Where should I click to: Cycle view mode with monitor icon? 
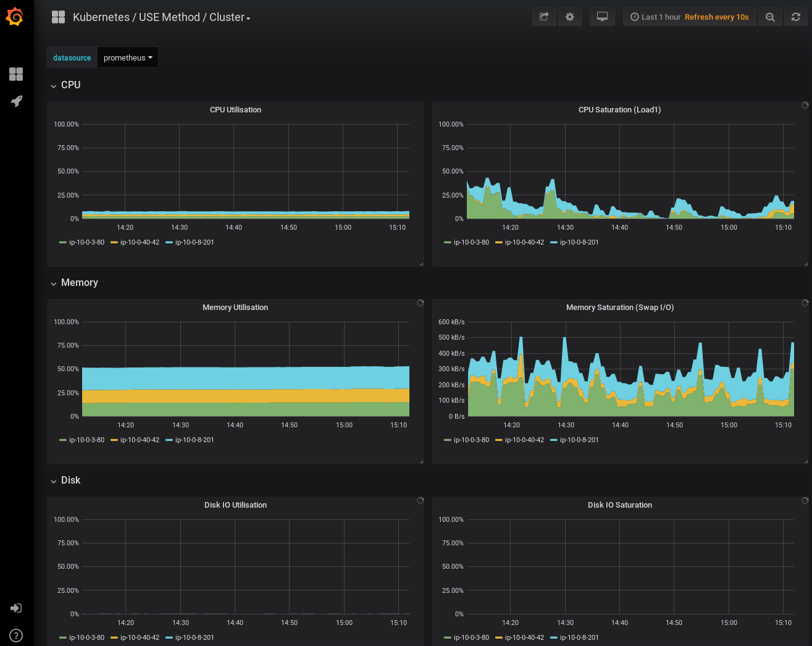pyautogui.click(x=602, y=17)
